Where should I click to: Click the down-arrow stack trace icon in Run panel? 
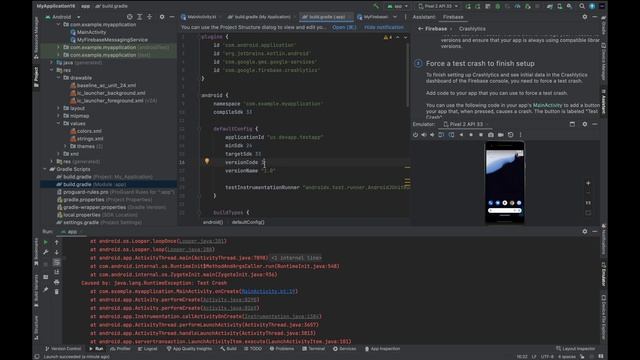[57, 252]
